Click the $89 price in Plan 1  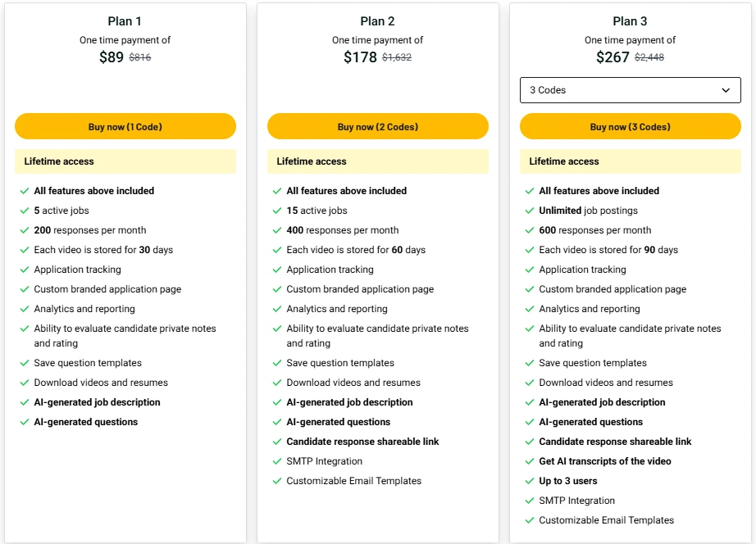[112, 57]
